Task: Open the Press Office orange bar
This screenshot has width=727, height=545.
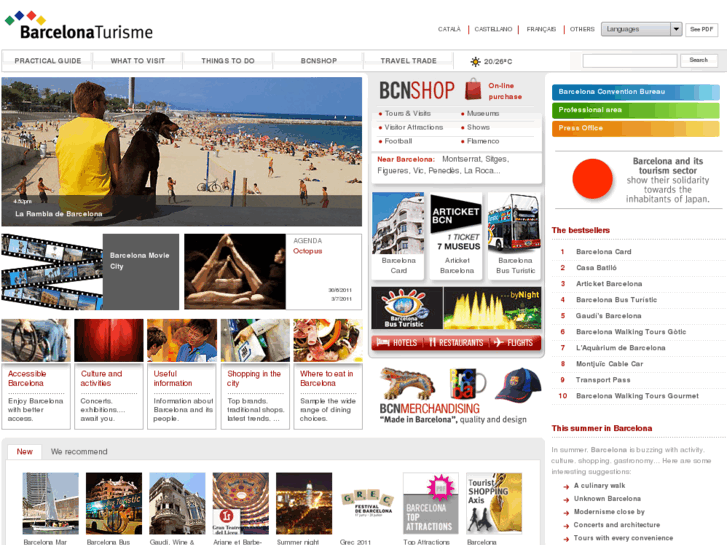Action: (x=636, y=128)
